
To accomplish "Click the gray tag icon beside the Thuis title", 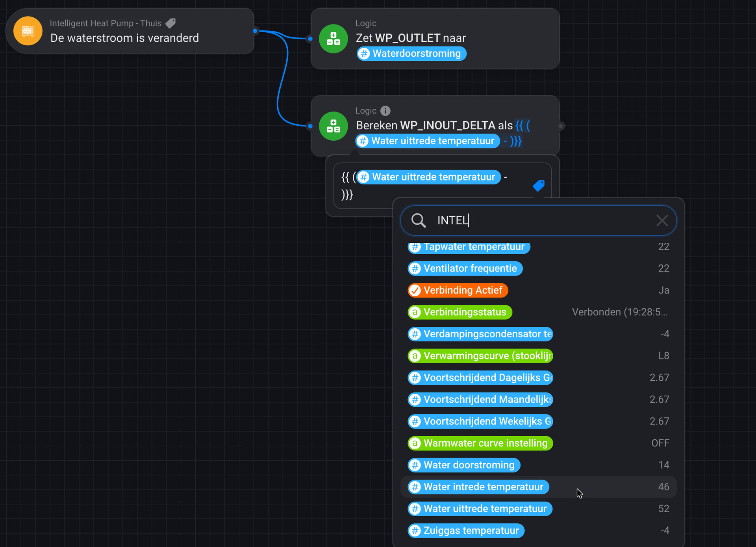I will (170, 23).
